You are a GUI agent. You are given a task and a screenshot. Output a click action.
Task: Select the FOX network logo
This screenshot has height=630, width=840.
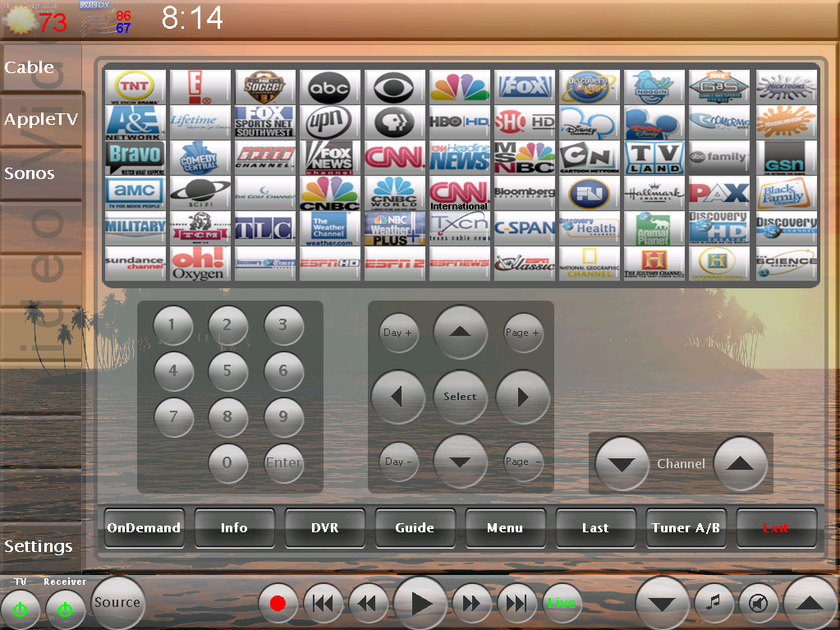pyautogui.click(x=524, y=87)
